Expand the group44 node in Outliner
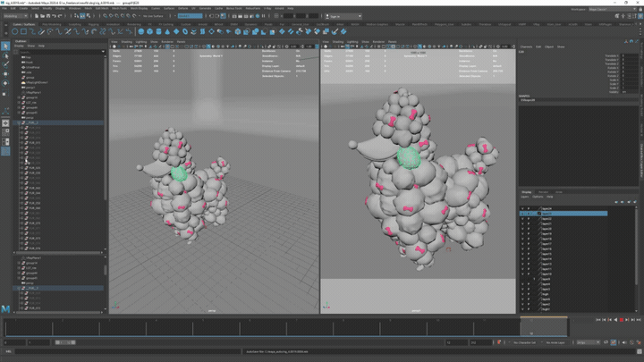644x362 pixels. pyautogui.click(x=19, y=107)
